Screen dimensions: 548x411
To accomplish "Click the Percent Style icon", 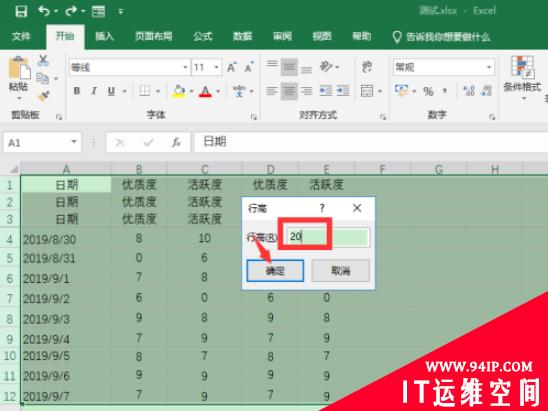I will [x=428, y=91].
